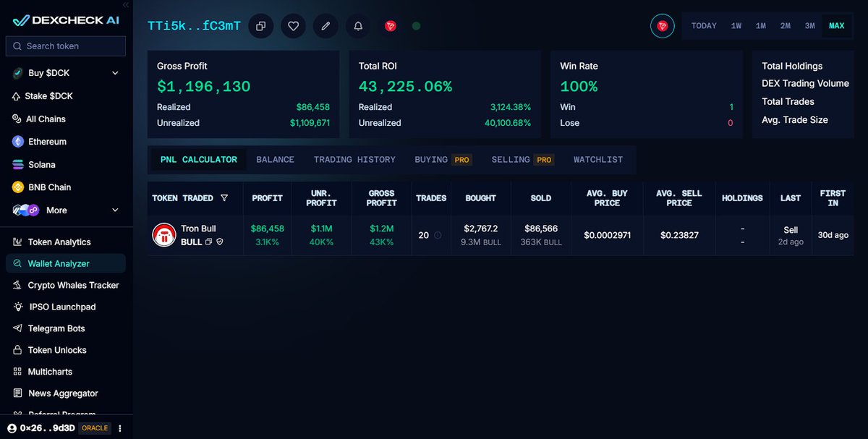Screen dimensions: 868x439
Task: Click the Tron network selector circle
Action: (662, 26)
